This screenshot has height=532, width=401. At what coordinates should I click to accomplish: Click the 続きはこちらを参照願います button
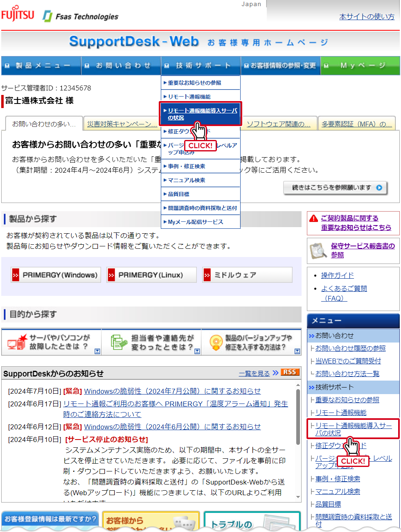[x=335, y=188]
